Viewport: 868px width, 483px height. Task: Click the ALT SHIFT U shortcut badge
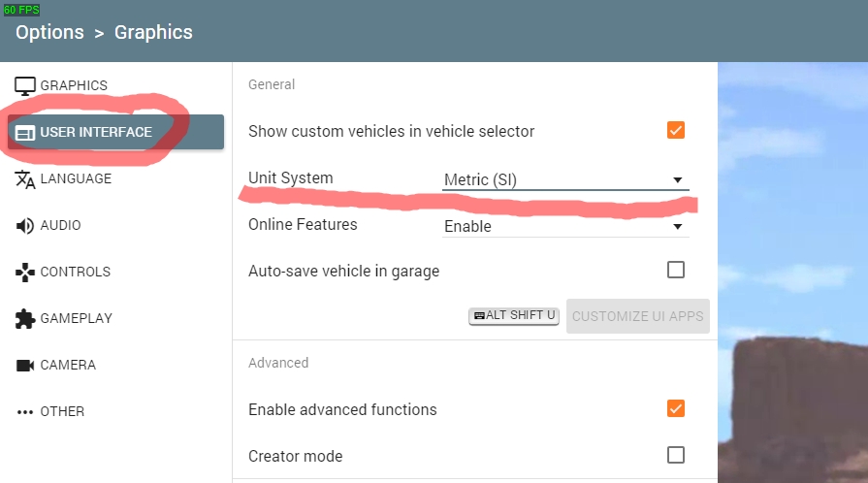[514, 316]
